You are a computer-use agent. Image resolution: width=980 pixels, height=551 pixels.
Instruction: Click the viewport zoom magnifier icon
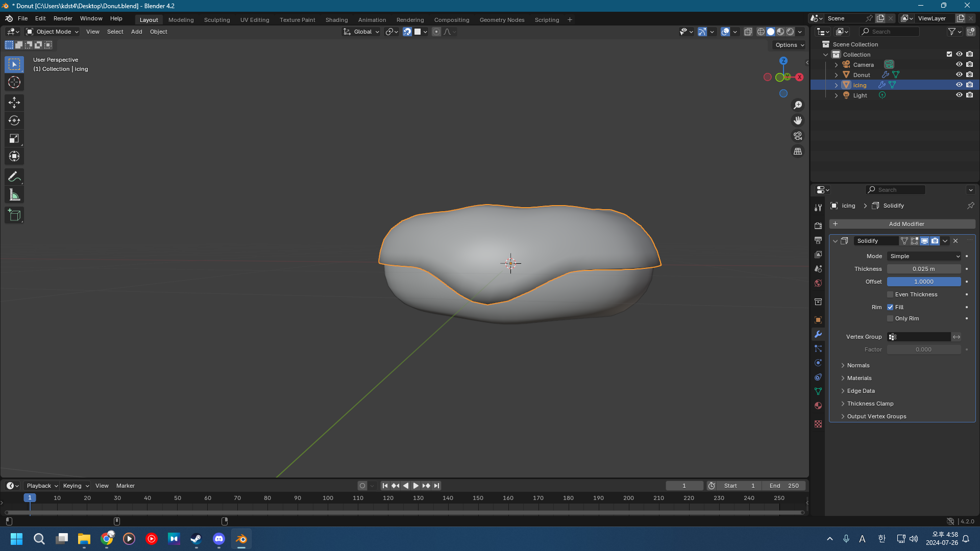tap(798, 105)
